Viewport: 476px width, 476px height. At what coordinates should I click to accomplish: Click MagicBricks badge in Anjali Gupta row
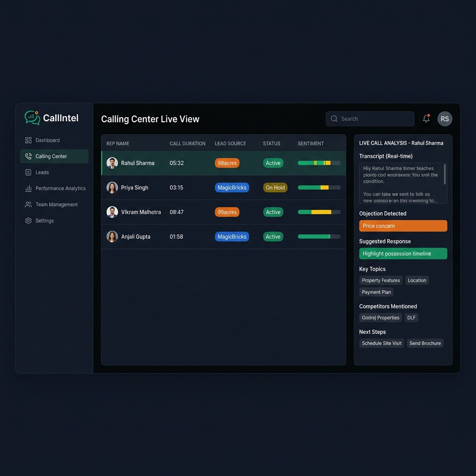(x=232, y=237)
